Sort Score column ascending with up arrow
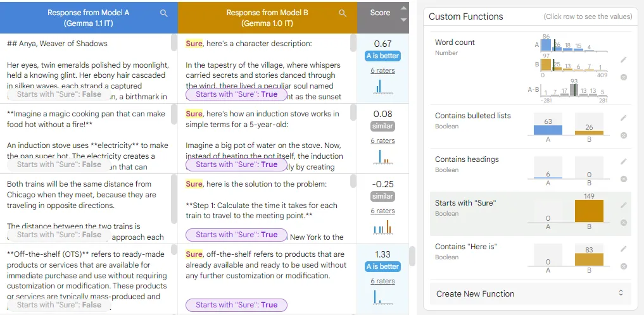 click(403, 9)
